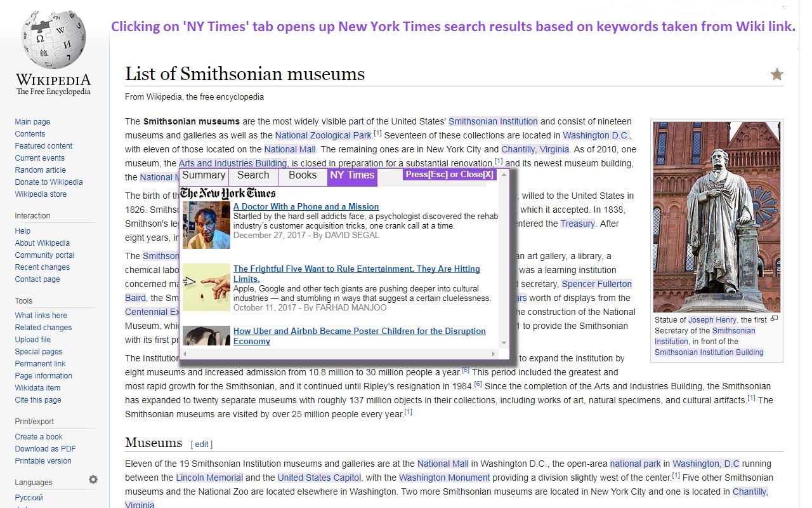Open Lincoln Memorial link
The height and width of the screenshot is (508, 812).
pyautogui.click(x=209, y=478)
